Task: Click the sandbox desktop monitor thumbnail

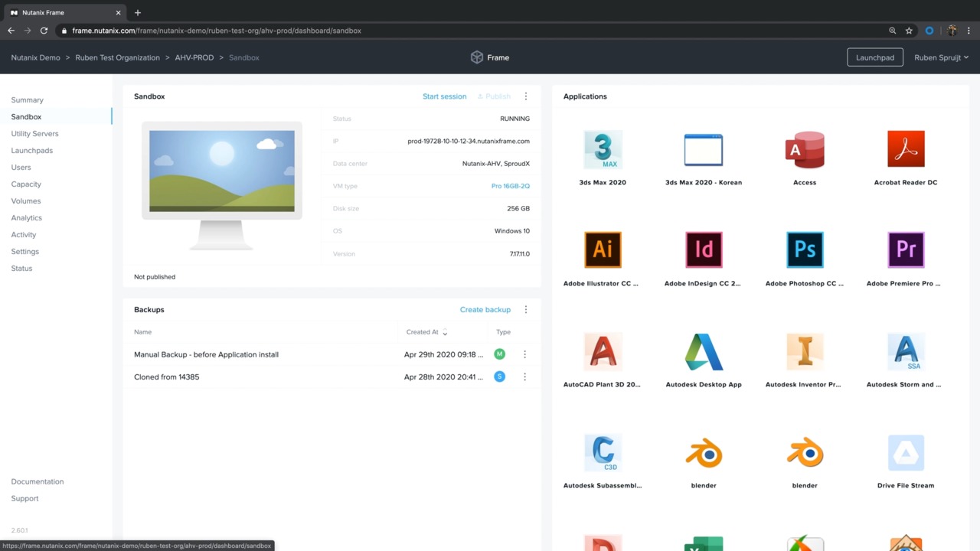Action: (x=222, y=184)
